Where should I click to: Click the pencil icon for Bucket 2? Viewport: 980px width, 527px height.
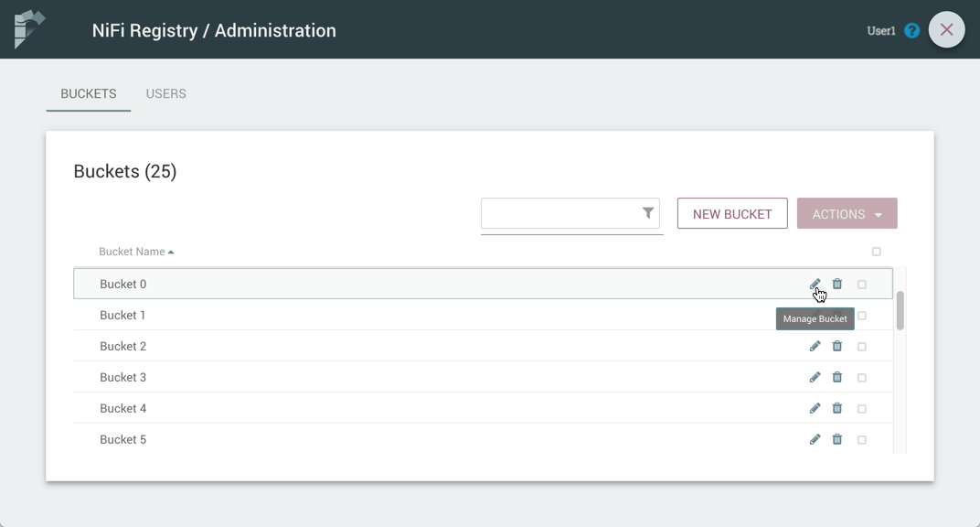[815, 346]
